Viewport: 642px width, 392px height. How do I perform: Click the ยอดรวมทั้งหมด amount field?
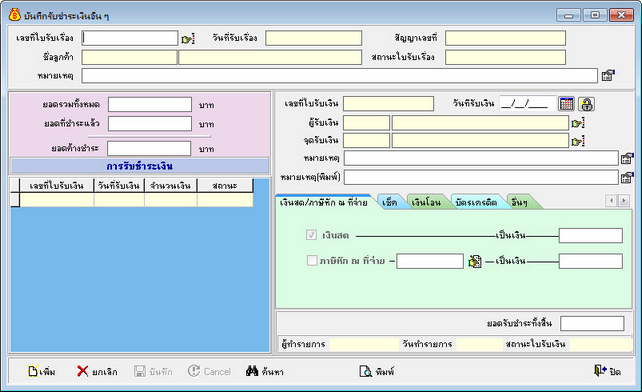pos(150,104)
